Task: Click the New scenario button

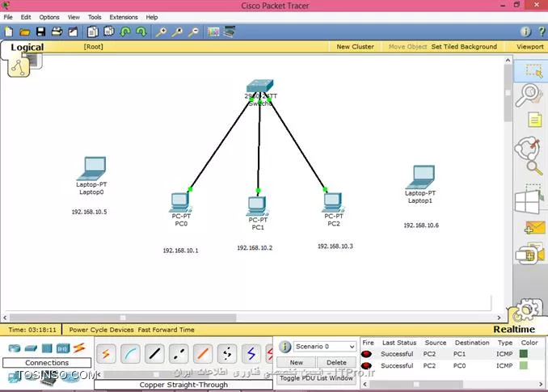Action: click(x=297, y=363)
